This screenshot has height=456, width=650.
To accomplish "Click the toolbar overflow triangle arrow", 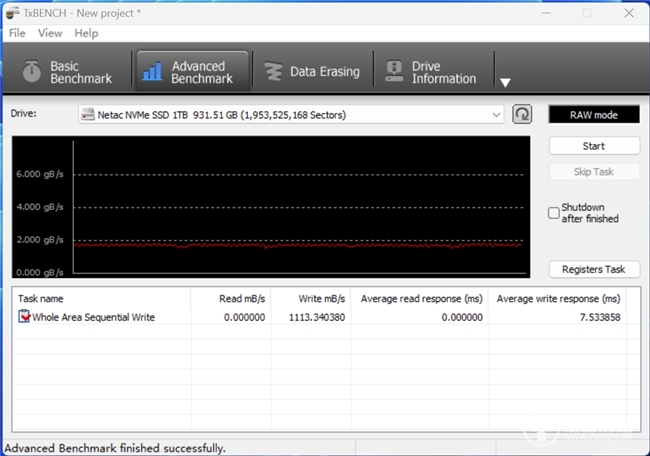I will coord(505,82).
